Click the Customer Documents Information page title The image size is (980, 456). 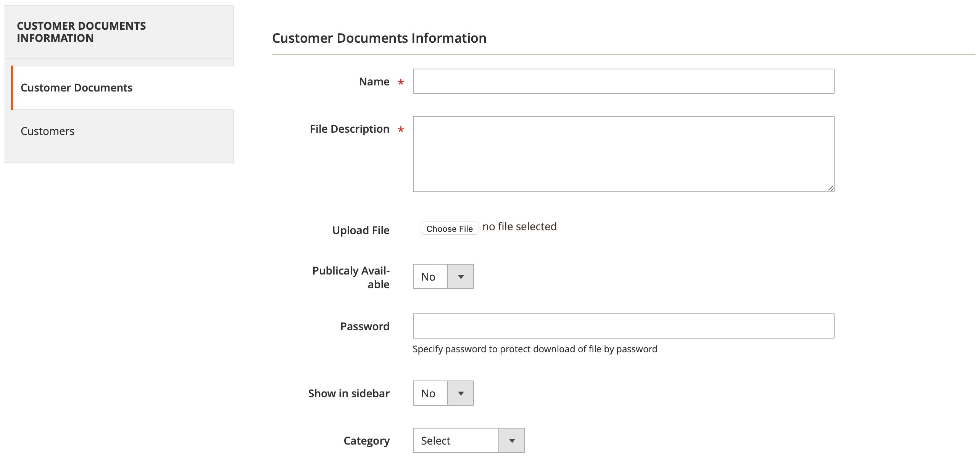pos(379,38)
